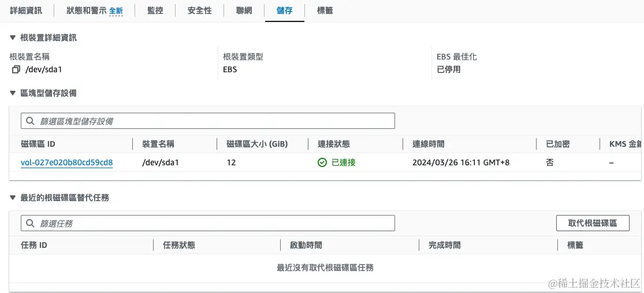The height and width of the screenshot is (293, 644).
Task: Click the volume size value 12
Action: (x=231, y=163)
